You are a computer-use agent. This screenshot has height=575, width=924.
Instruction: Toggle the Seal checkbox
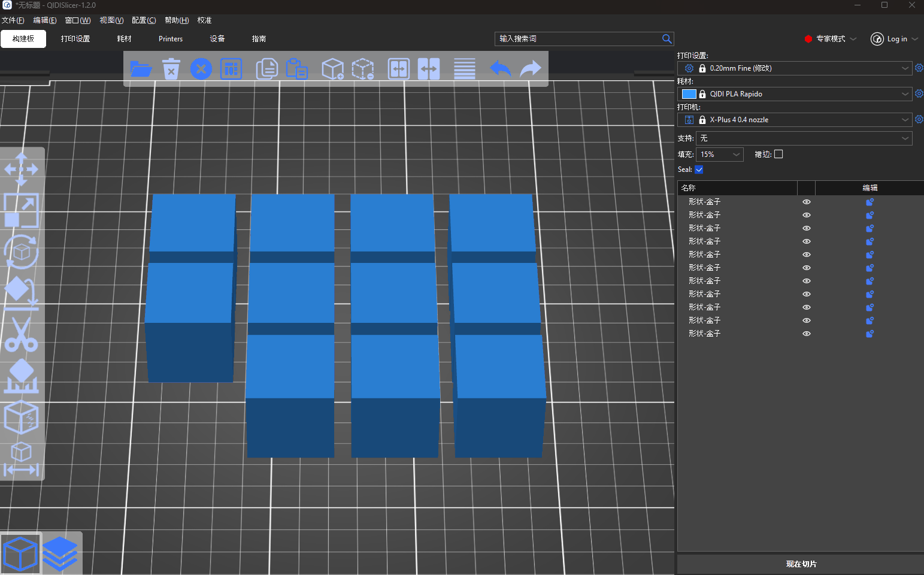pos(699,170)
